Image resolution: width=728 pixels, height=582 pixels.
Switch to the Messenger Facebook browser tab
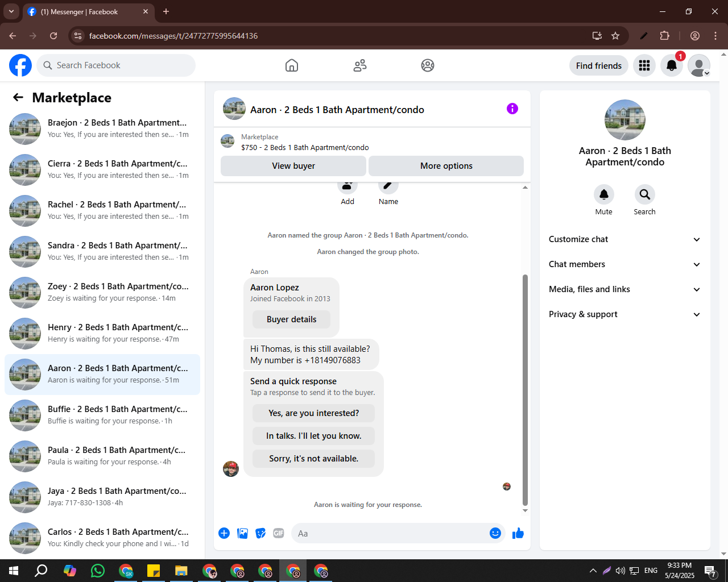[x=88, y=11]
